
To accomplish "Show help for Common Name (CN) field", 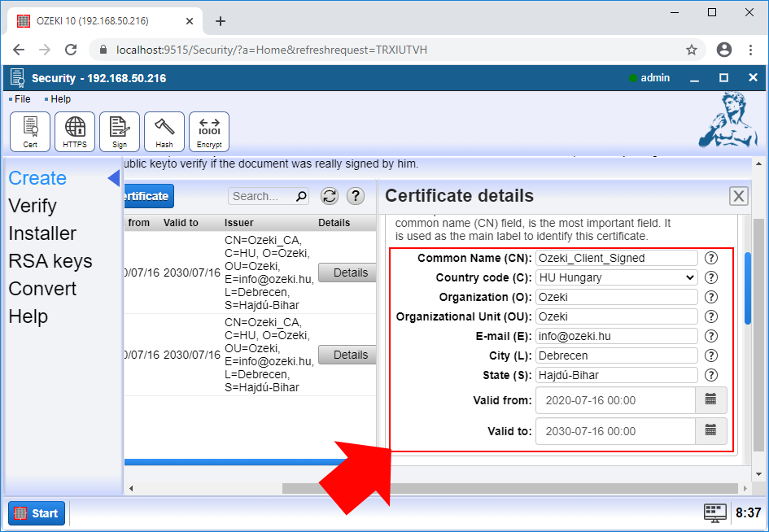I will pyautogui.click(x=710, y=258).
